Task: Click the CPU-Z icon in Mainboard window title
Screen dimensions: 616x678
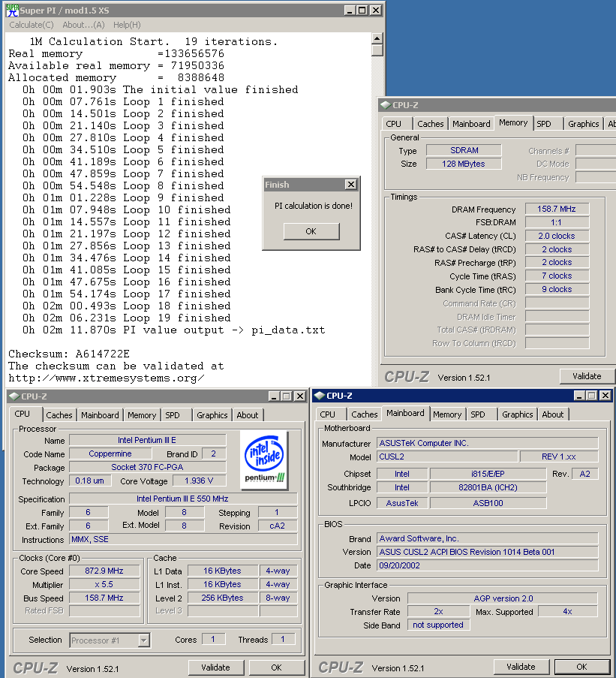Action: coord(320,396)
